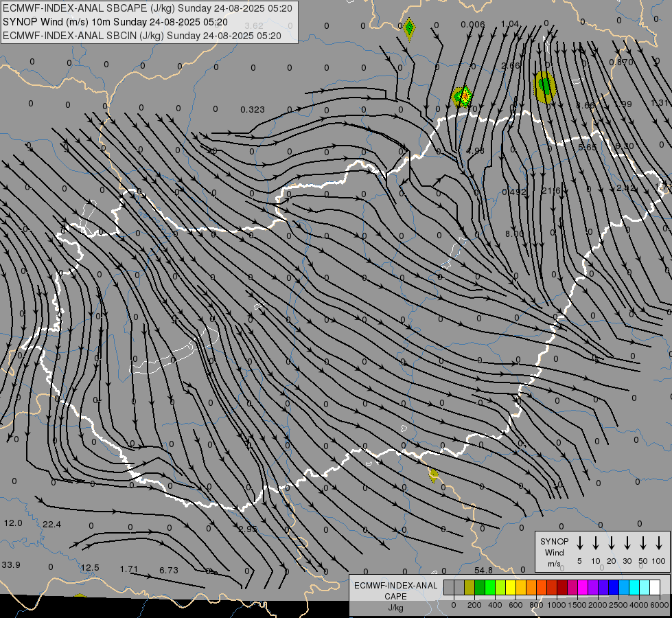
Task: Click the 'ECMWF-INDEX-ANAL' legend label
Action: click(x=395, y=586)
